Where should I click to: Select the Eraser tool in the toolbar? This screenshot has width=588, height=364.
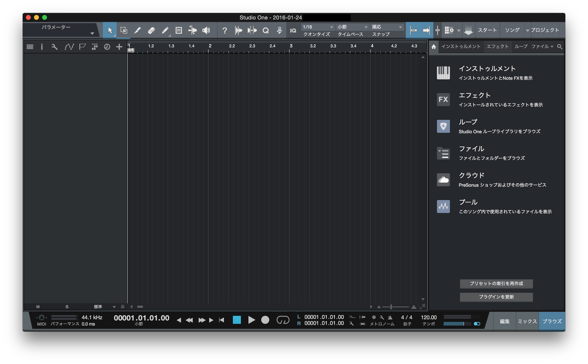tap(151, 30)
